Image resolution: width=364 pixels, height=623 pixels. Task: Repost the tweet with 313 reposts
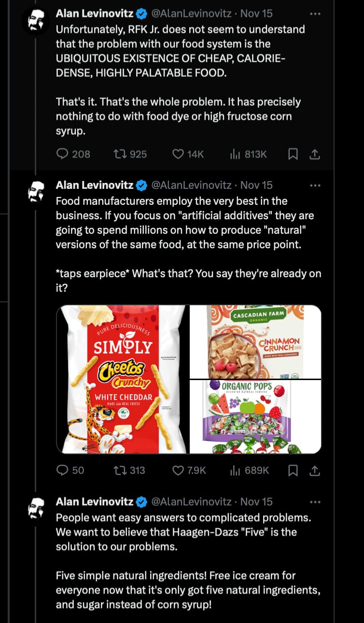129,470
